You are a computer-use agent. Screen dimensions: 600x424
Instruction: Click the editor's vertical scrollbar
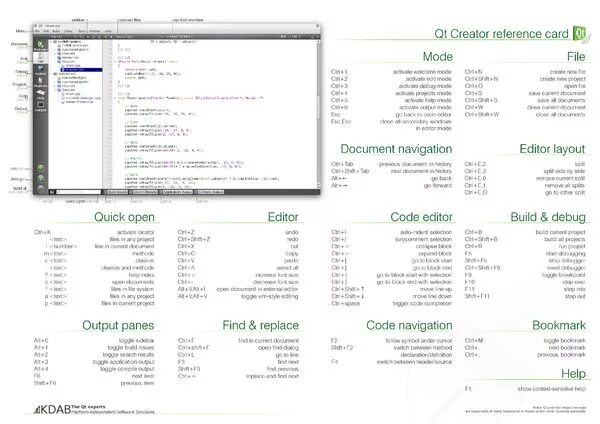[x=318, y=113]
